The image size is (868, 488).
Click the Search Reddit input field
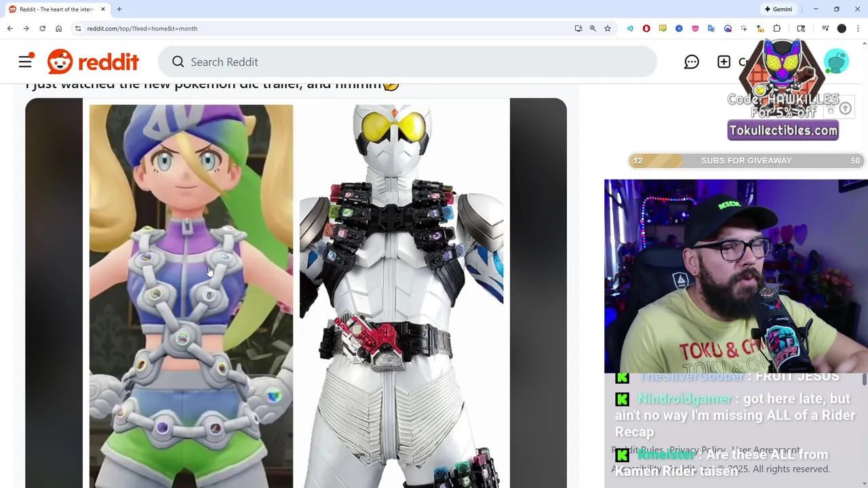point(407,62)
